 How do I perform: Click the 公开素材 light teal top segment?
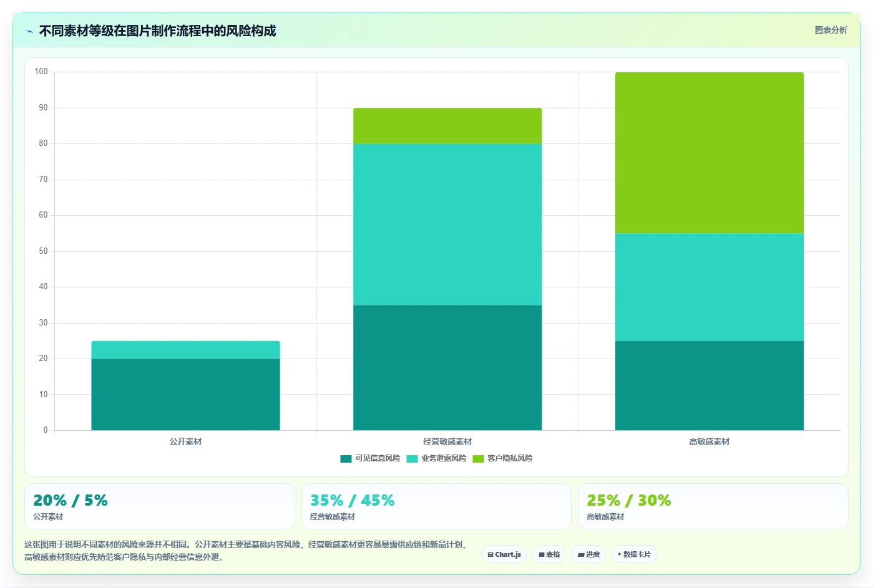tap(185, 350)
